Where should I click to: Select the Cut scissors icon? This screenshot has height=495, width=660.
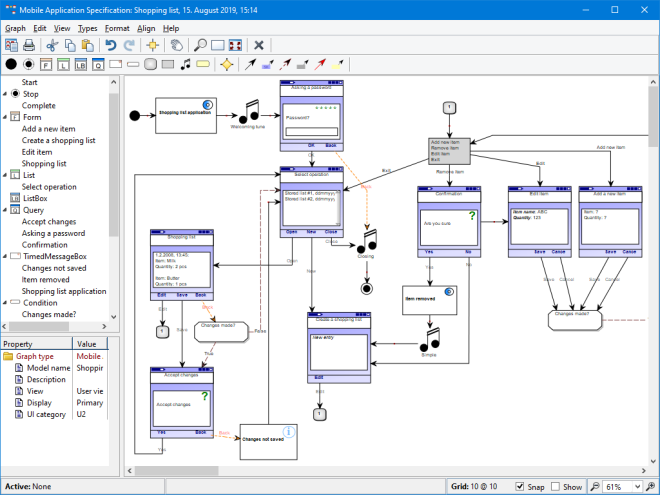(53, 45)
